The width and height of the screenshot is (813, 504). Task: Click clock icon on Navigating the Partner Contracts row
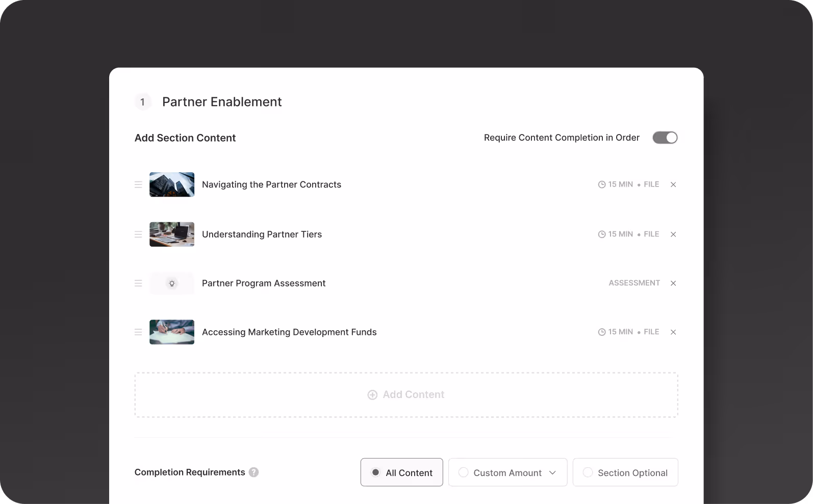tap(602, 184)
